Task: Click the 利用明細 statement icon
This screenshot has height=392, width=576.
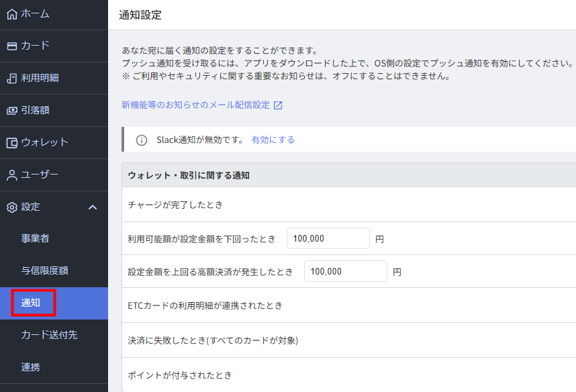Action: click(11, 78)
